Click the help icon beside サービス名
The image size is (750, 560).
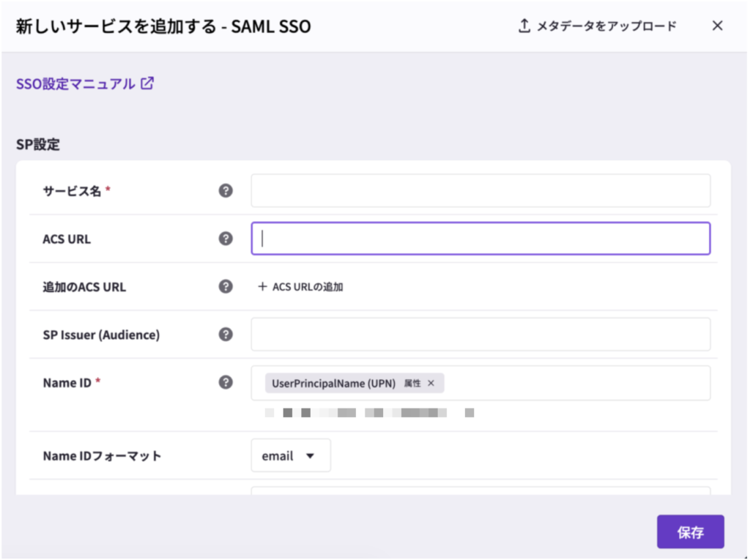coord(226,190)
